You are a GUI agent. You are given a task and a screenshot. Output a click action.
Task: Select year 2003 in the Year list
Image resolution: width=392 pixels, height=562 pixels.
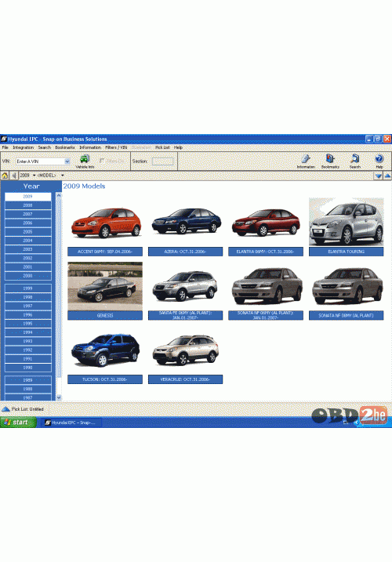coord(28,249)
